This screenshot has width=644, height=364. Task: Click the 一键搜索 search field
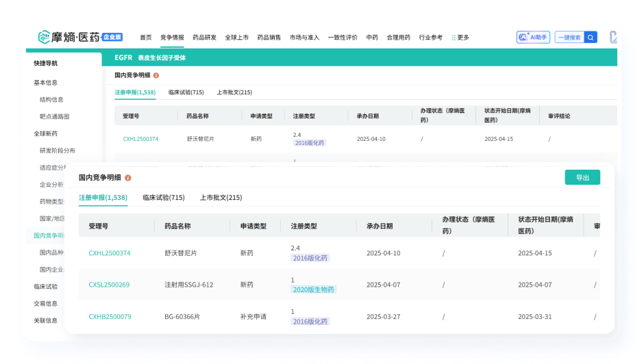[569, 38]
